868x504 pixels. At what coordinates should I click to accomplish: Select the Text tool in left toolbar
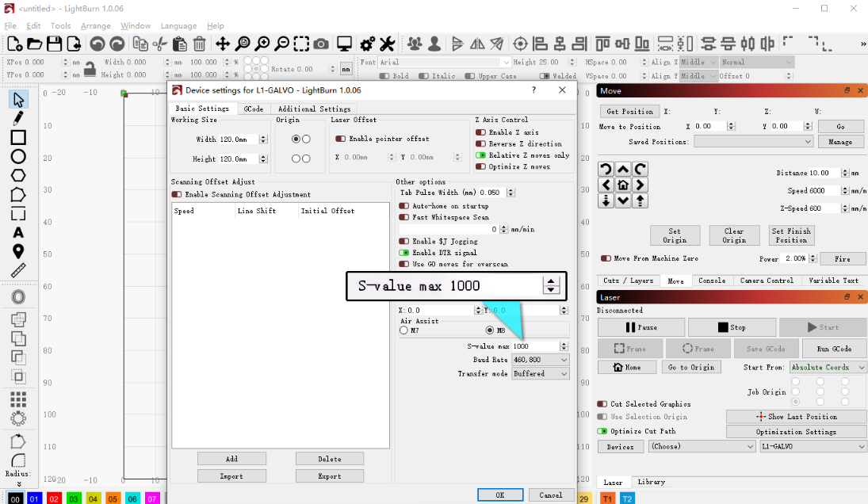tap(18, 232)
